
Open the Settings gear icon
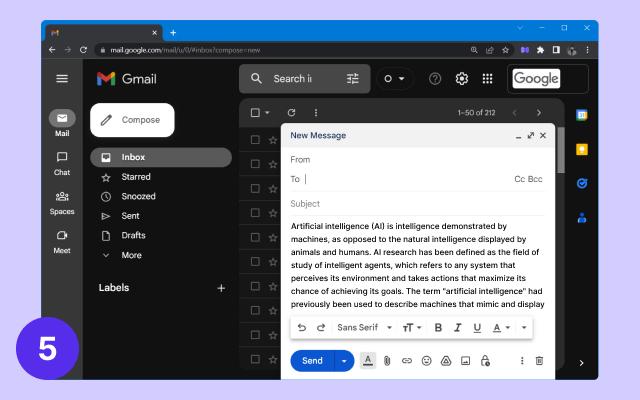pyautogui.click(x=462, y=78)
